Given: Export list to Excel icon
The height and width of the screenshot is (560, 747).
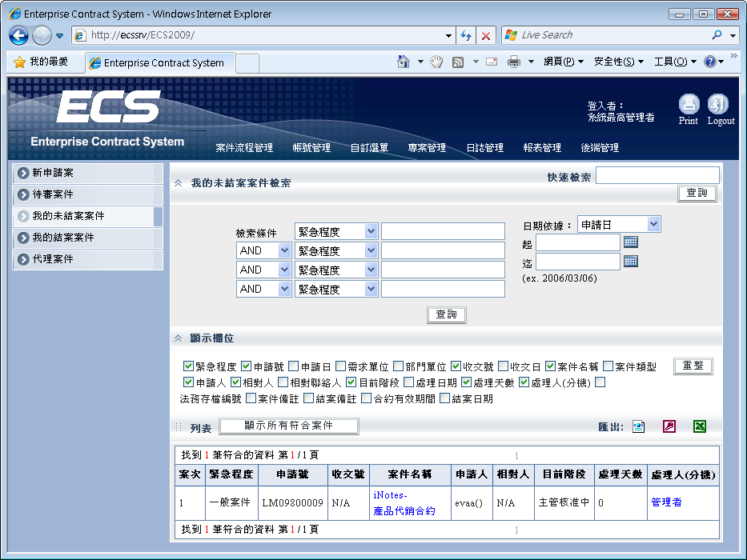Looking at the screenshot, I should tap(700, 426).
